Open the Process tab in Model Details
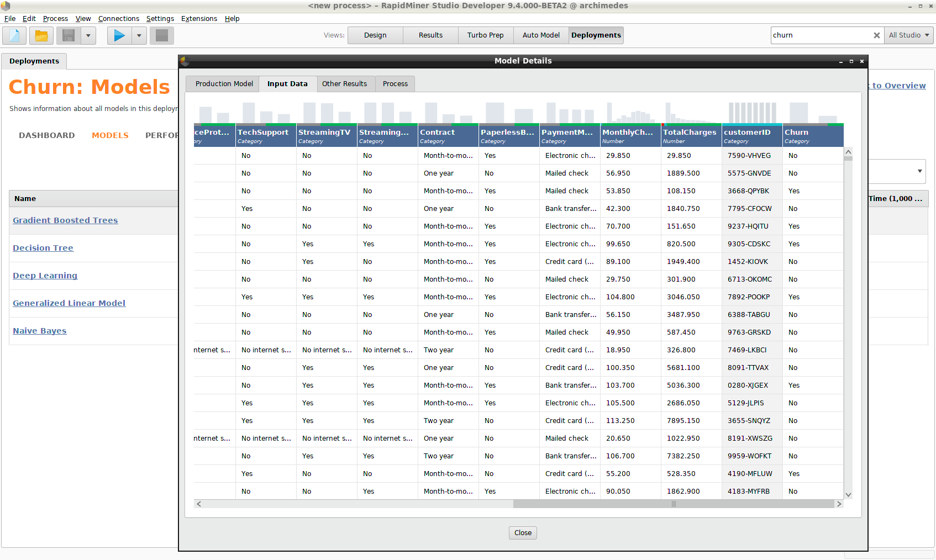The height and width of the screenshot is (560, 936). tap(395, 84)
